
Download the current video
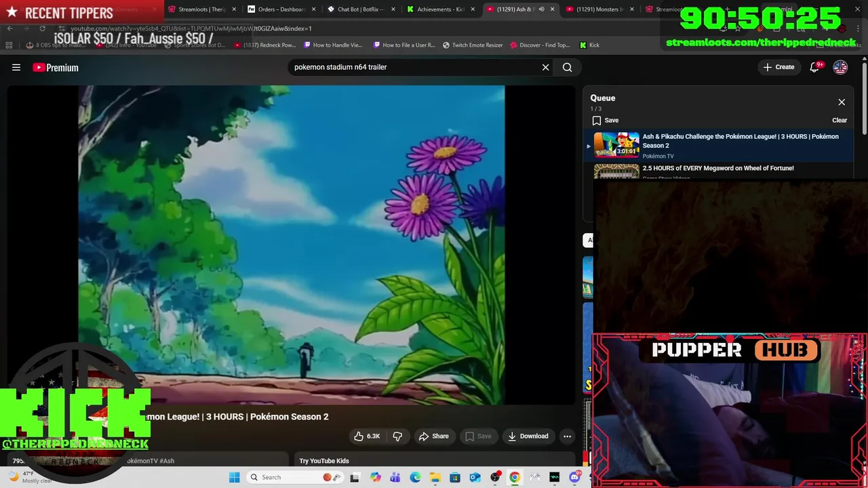coord(528,436)
